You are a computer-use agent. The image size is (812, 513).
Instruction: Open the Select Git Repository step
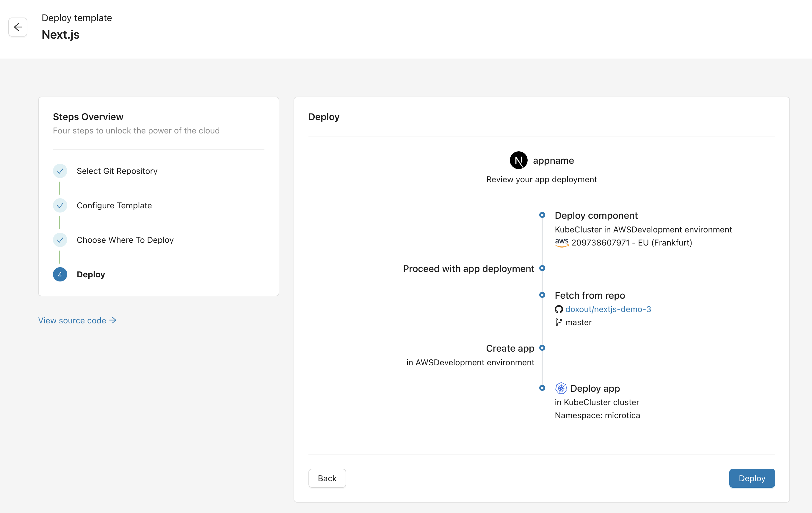point(117,171)
